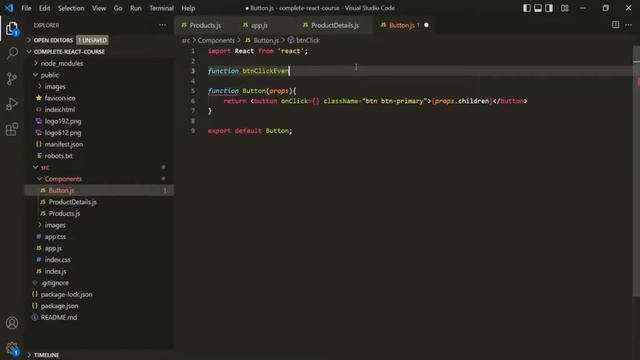Image resolution: width=640 pixels, height=360 pixels.
Task: Open manifest.json file
Action: tap(64, 144)
